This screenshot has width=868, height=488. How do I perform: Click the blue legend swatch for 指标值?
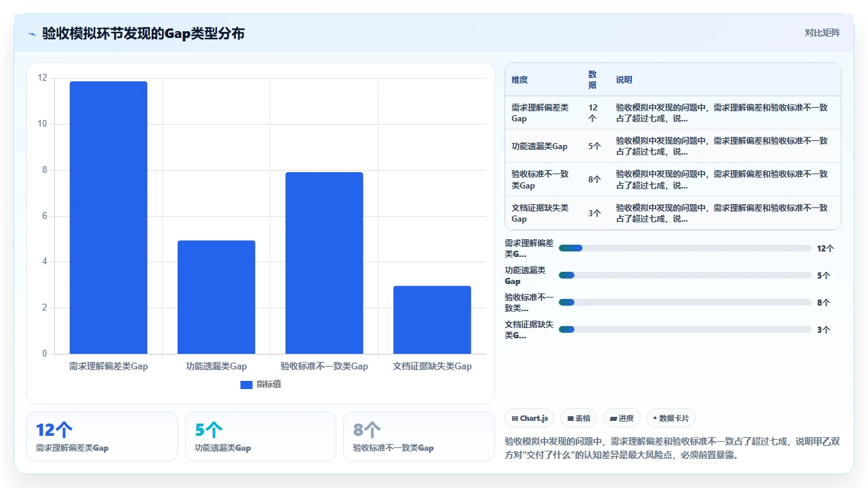click(247, 384)
